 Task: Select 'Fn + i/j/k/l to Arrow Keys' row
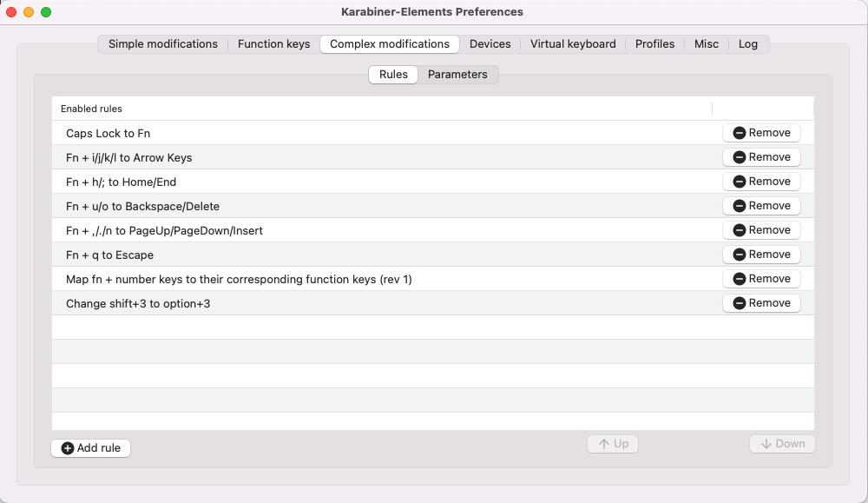click(433, 157)
